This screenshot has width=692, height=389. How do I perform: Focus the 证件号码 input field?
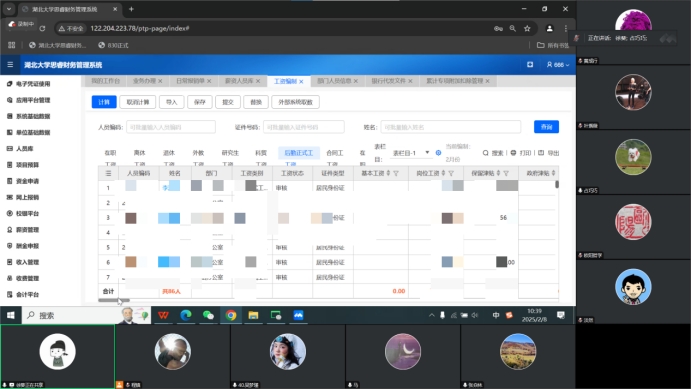click(304, 127)
